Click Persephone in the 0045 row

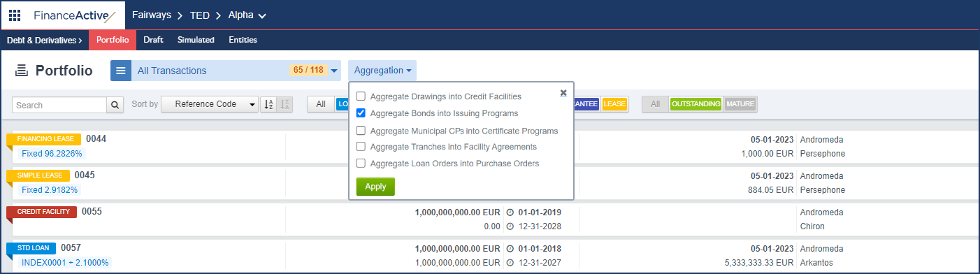pyautogui.click(x=822, y=190)
